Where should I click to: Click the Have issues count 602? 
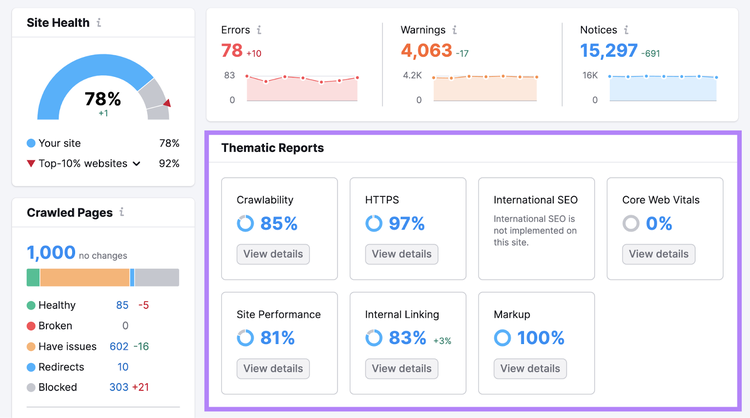point(119,346)
